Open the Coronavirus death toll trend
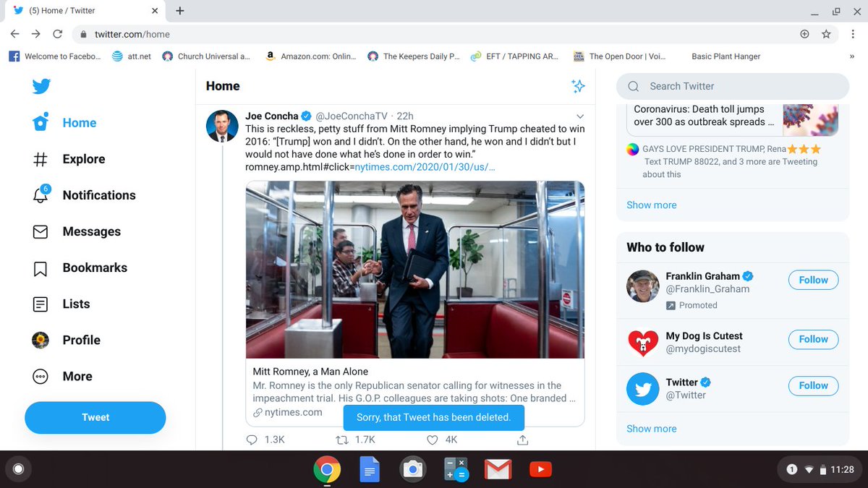Image resolution: width=868 pixels, height=488 pixels. (x=733, y=119)
